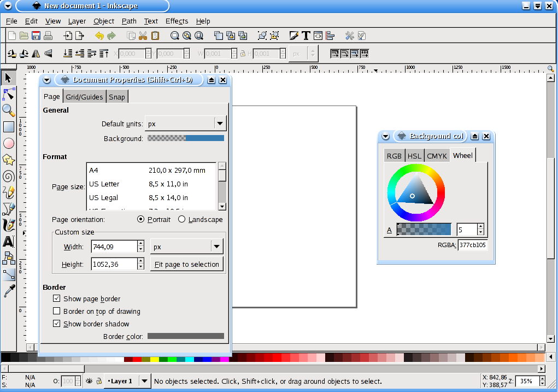Click Height value stepper arrows
The width and height of the screenshot is (558, 392).
(140, 264)
